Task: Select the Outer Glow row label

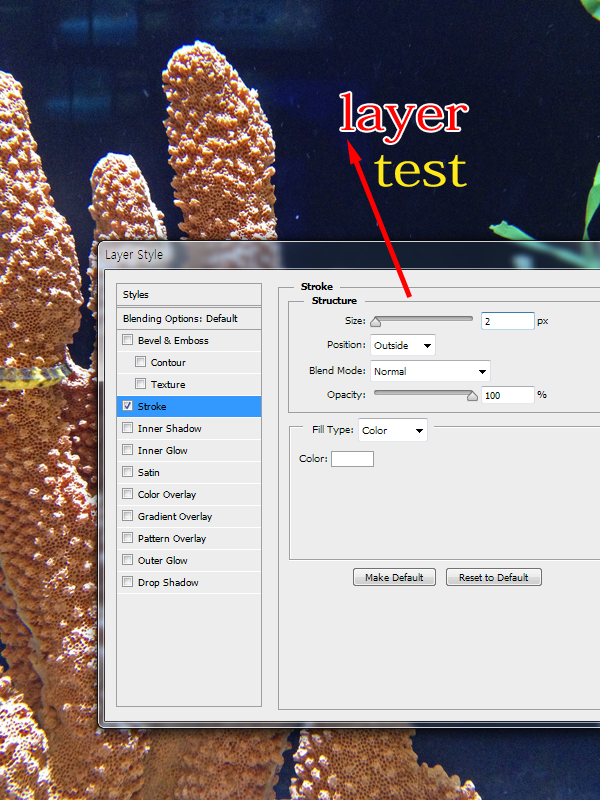Action: pyautogui.click(x=162, y=561)
